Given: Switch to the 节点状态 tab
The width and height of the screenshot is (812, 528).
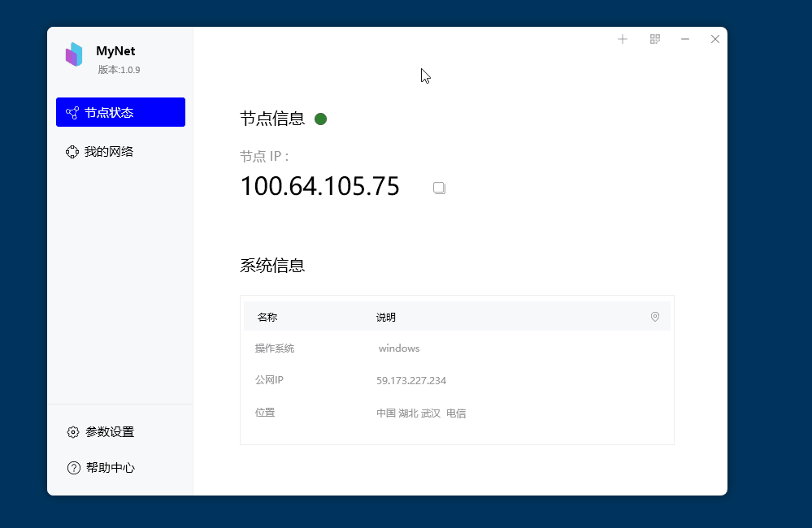Looking at the screenshot, I should (120, 113).
